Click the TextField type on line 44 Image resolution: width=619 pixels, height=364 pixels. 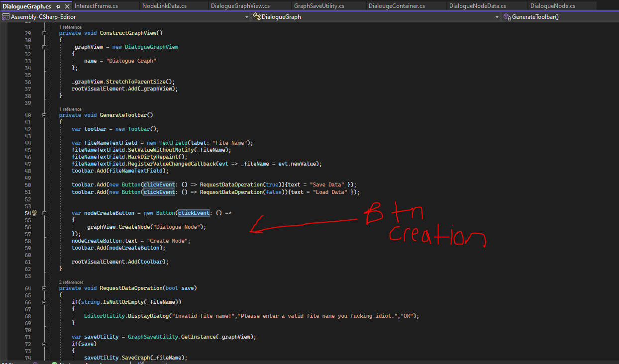pos(173,143)
